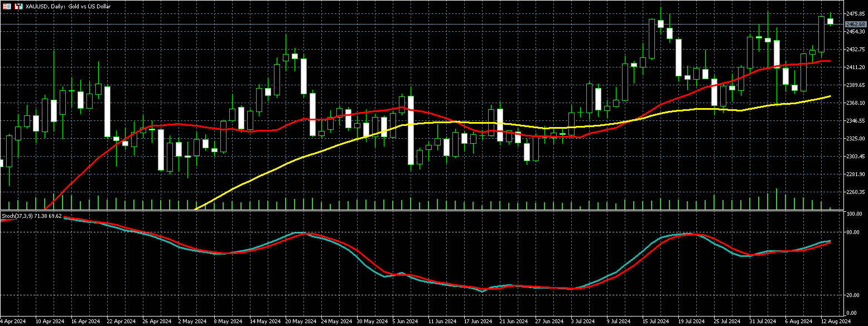This screenshot has width=868, height=326.
Task: Select the yellow moving average line's right end
Action: click(830, 96)
